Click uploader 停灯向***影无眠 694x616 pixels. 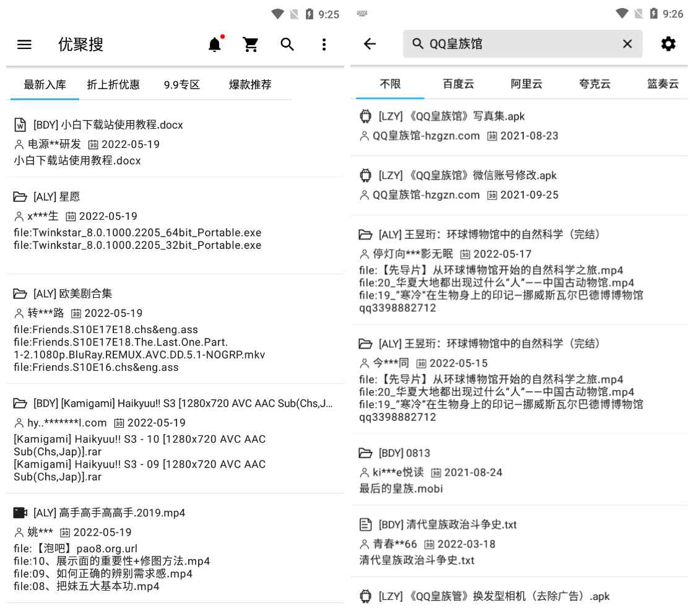click(412, 254)
